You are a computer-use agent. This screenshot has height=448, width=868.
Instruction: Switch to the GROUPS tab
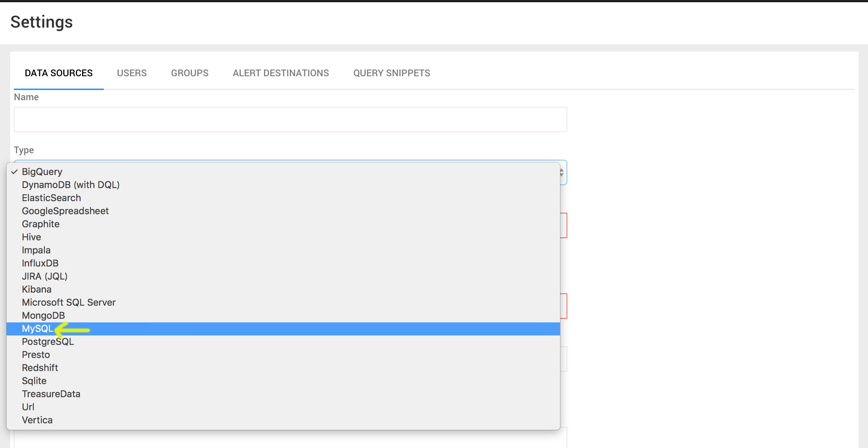point(189,73)
